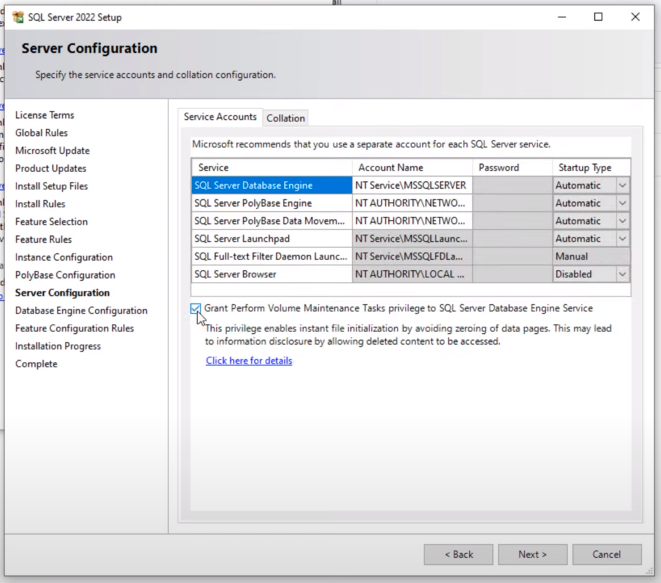Image resolution: width=661 pixels, height=583 pixels.
Task: Click Global Rules in the step list
Action: tap(41, 133)
